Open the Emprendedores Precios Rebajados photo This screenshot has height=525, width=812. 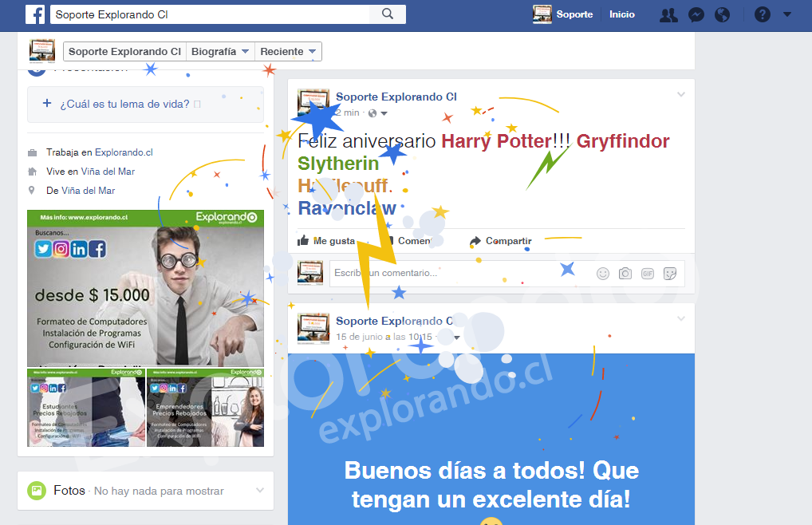tap(205, 408)
